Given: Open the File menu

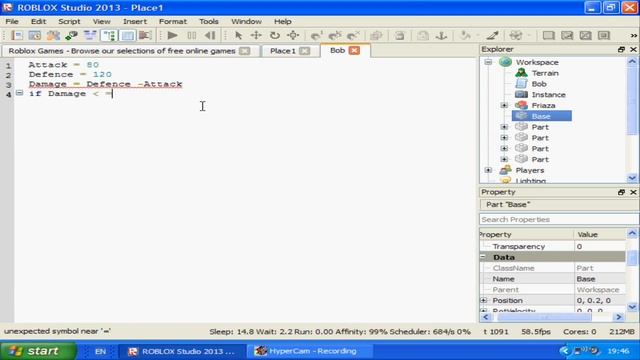Looking at the screenshot, I should [12, 21].
